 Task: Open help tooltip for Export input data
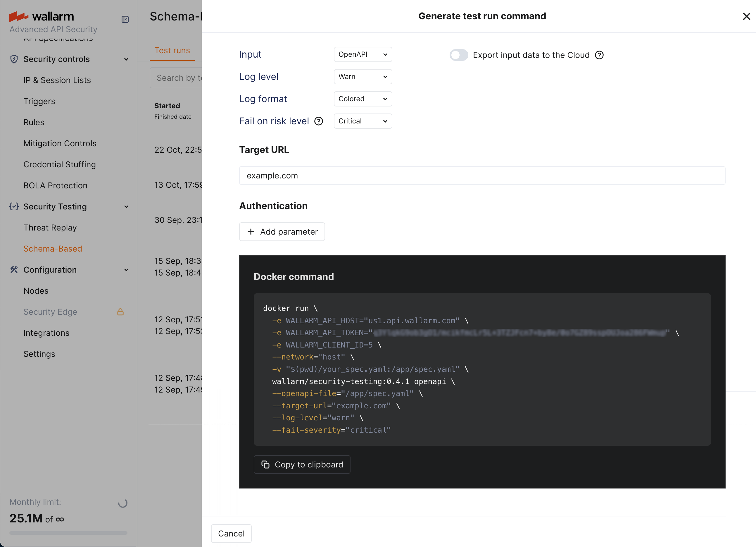599,55
